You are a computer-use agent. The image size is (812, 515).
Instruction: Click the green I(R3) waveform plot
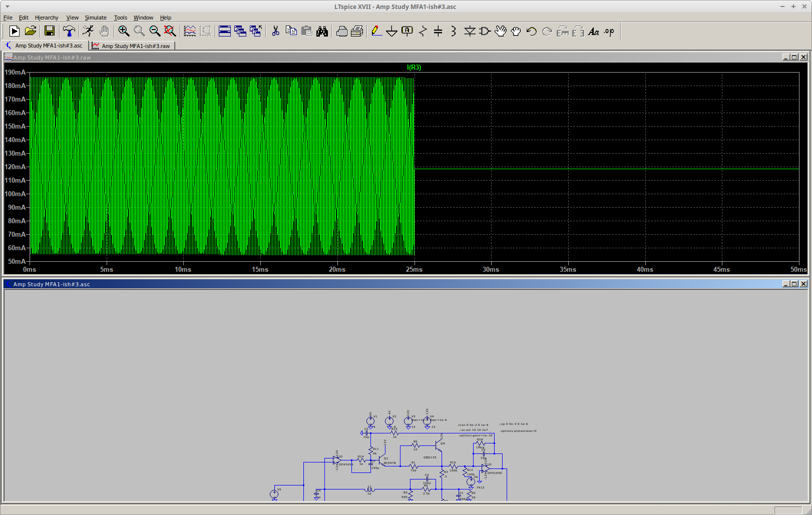(x=222, y=166)
